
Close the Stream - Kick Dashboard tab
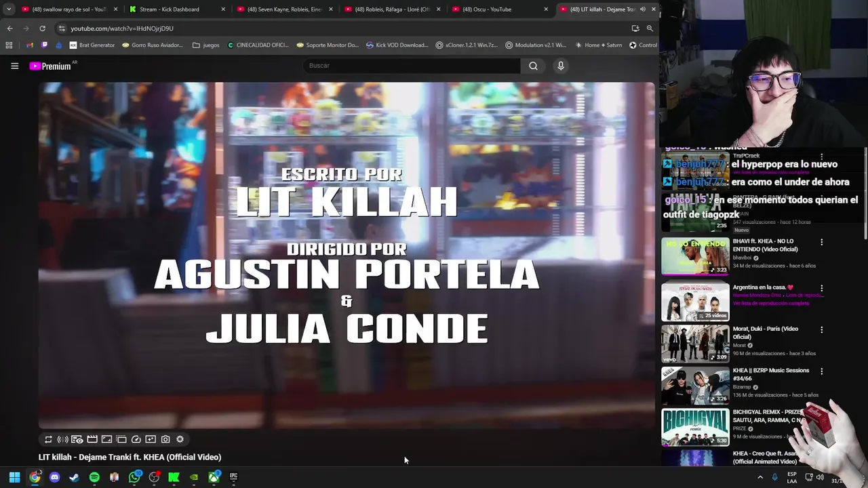(223, 9)
